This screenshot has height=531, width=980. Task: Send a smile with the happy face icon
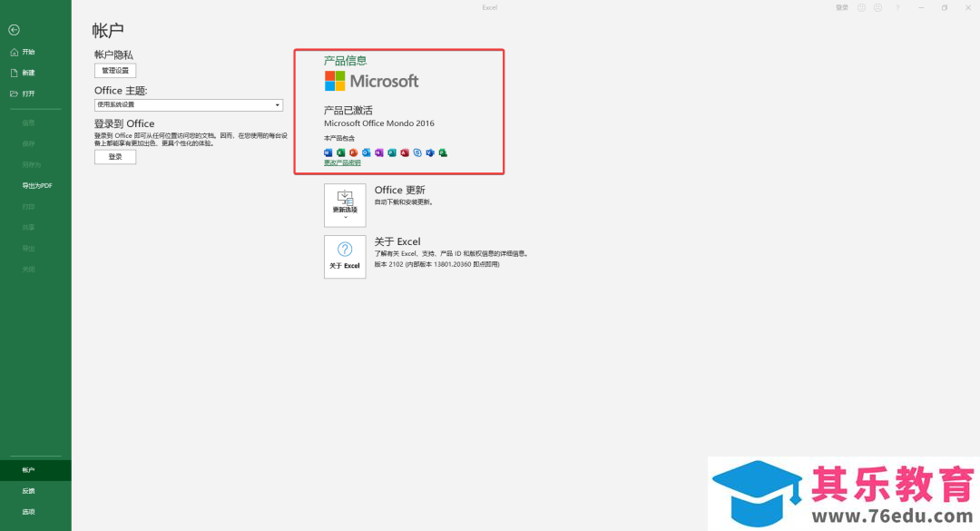pyautogui.click(x=861, y=7)
